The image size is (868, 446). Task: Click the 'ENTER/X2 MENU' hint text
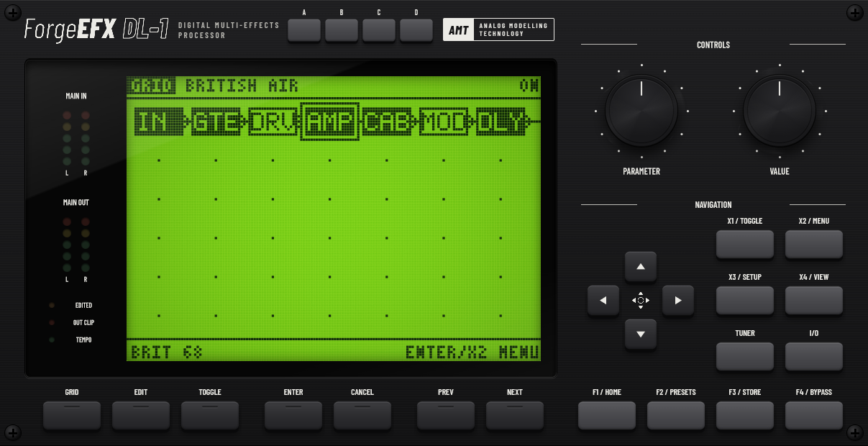coord(472,352)
